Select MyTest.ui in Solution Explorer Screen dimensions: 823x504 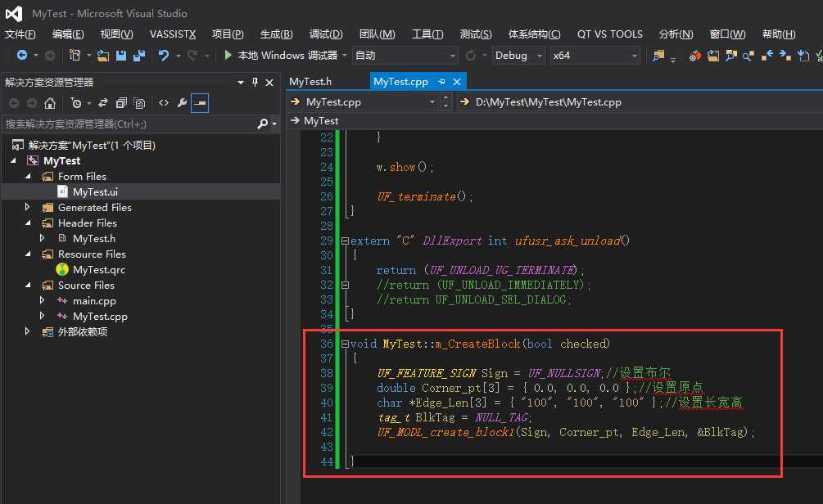[x=95, y=192]
